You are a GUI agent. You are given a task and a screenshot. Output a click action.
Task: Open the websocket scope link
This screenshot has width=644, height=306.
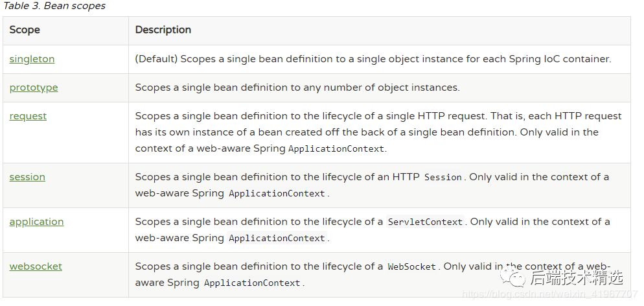[36, 266]
